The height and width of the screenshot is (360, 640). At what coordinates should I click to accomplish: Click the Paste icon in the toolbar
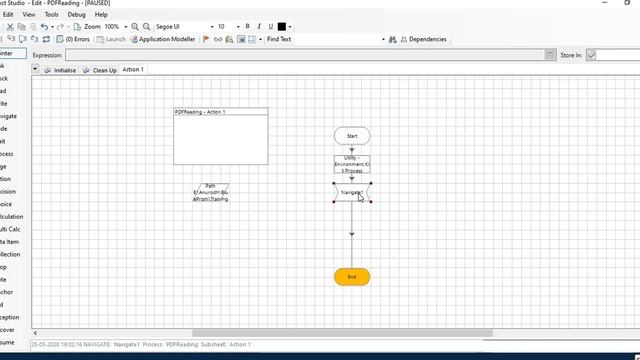click(x=33, y=27)
